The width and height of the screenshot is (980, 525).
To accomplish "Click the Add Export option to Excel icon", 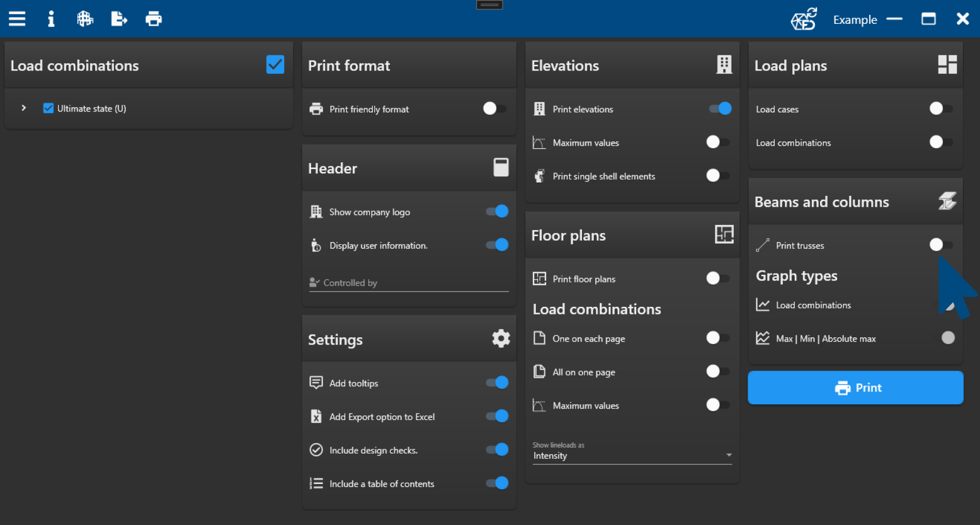I will 316,416.
